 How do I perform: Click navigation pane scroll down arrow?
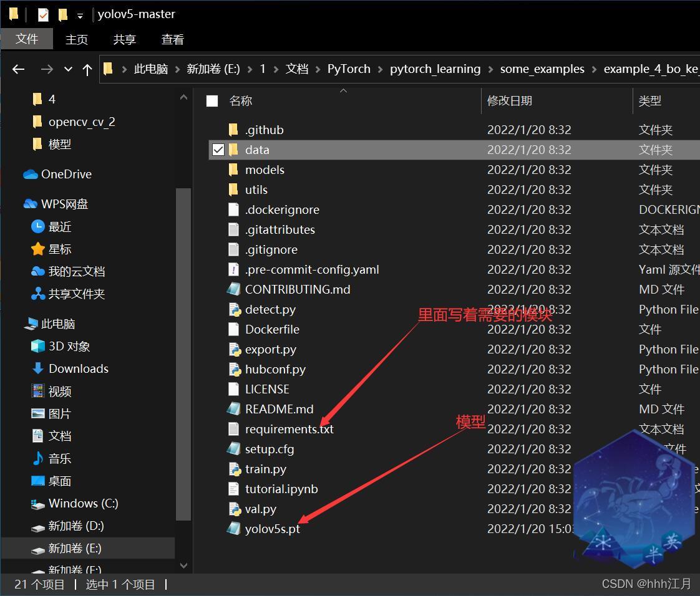183,565
